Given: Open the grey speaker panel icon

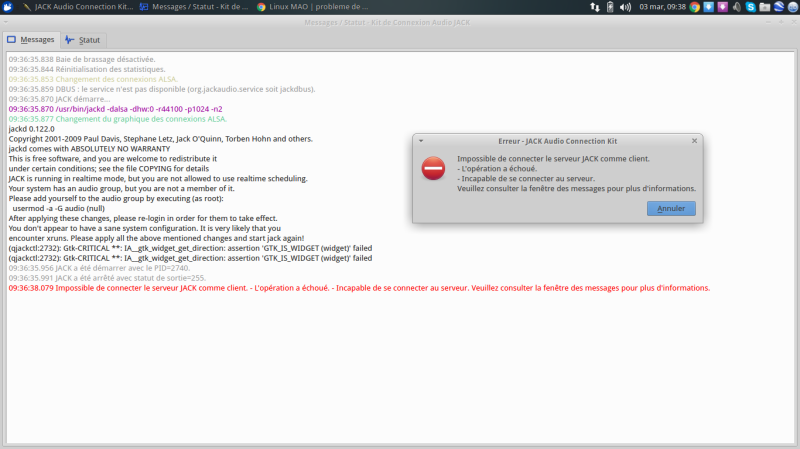Looking at the screenshot, I should point(736,7).
